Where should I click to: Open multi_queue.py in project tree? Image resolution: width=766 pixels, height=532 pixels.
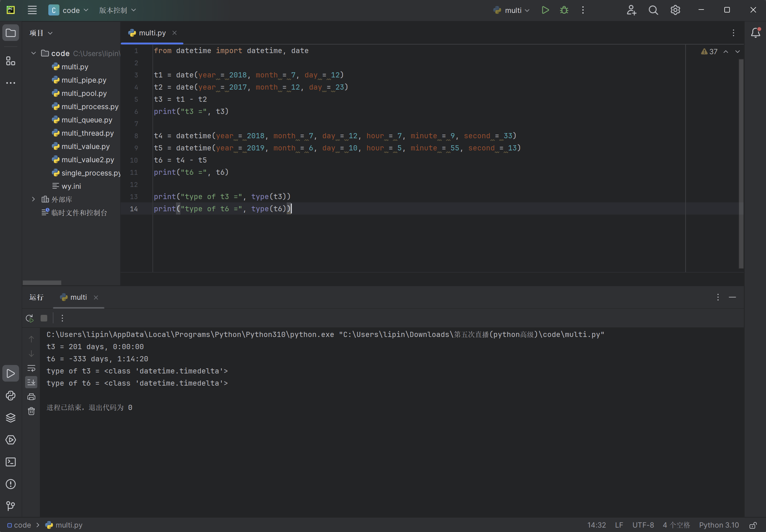click(x=82, y=120)
